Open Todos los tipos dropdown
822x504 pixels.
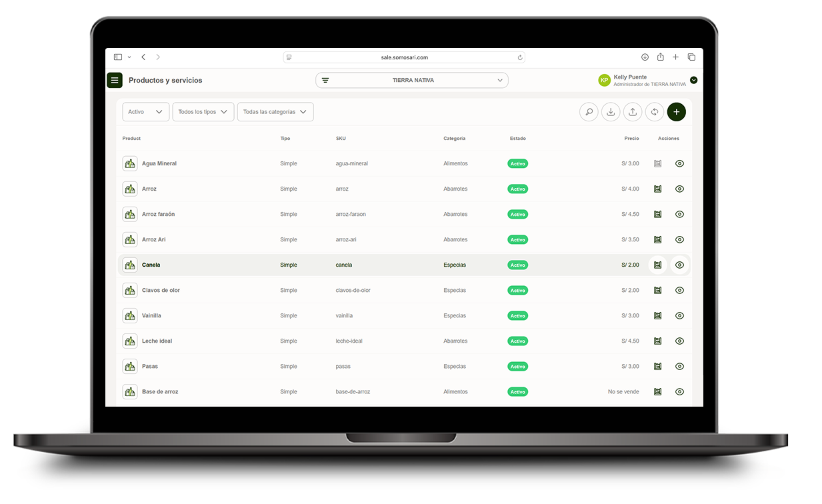click(x=203, y=112)
